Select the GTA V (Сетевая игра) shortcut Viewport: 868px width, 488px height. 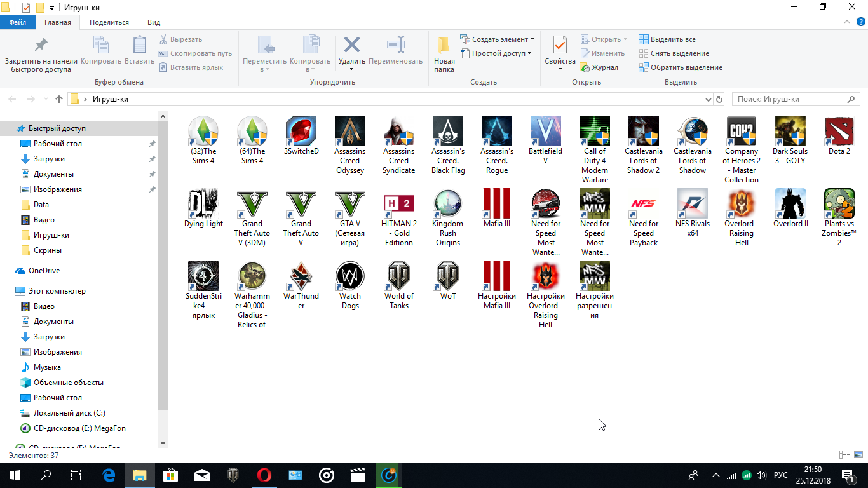[350, 218]
